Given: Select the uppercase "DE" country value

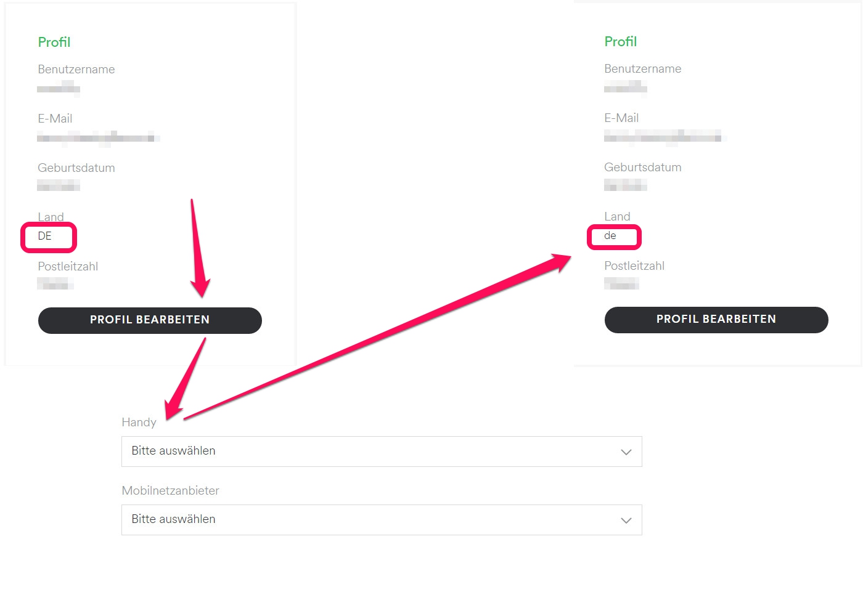Looking at the screenshot, I should pos(45,236).
